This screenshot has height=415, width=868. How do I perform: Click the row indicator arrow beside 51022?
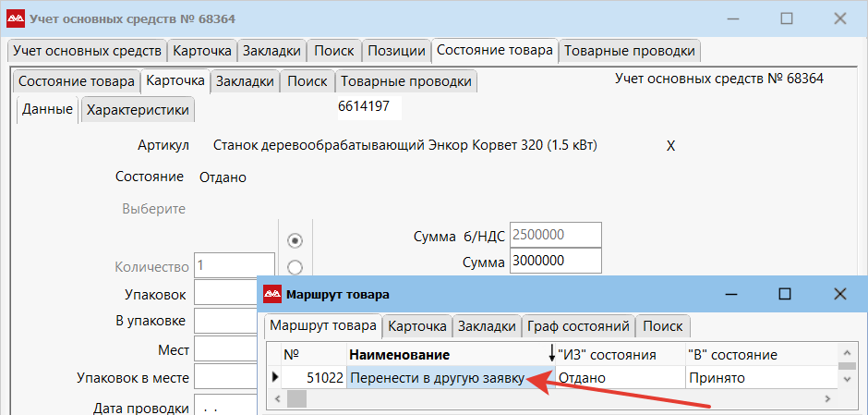(274, 377)
